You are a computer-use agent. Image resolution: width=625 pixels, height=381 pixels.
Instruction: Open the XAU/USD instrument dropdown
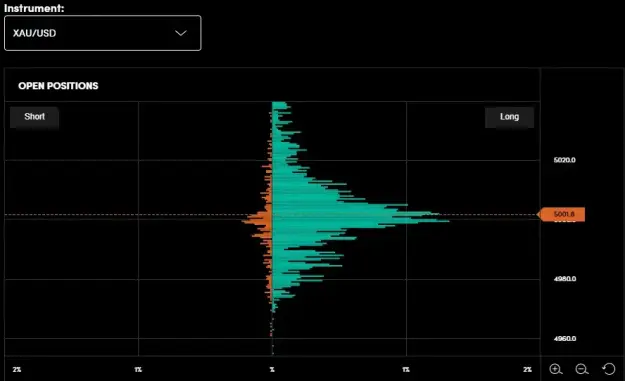point(102,33)
